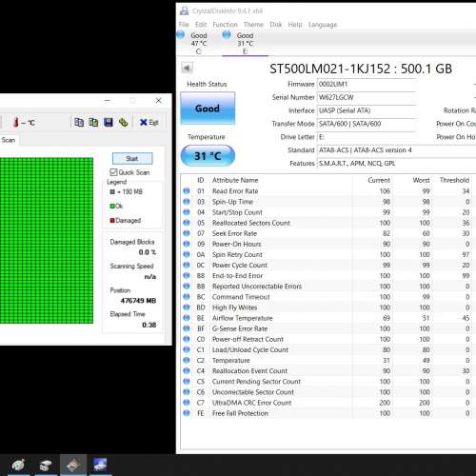Click the green copy screenshot icon in HD Tune
Screen dimensions: 476x476
click(x=93, y=122)
